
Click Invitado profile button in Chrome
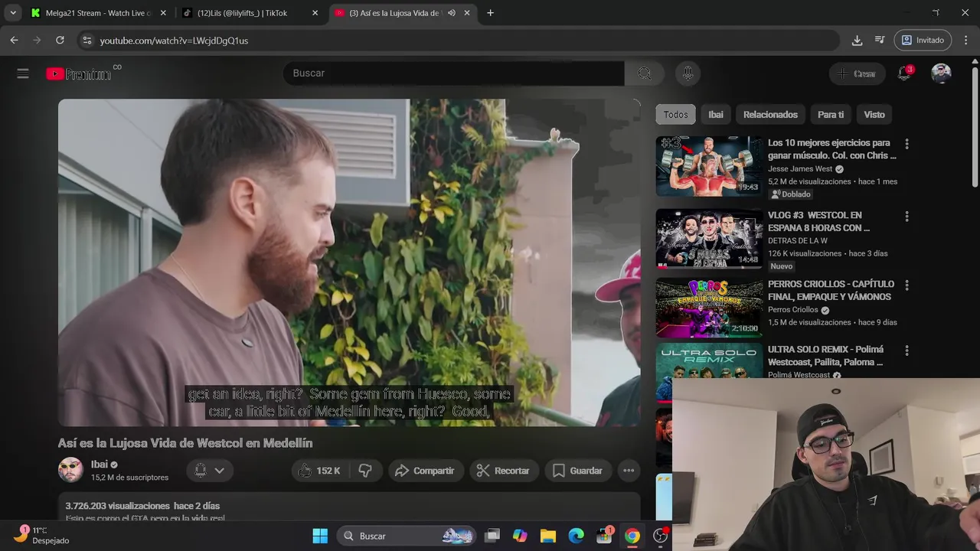[x=923, y=40]
